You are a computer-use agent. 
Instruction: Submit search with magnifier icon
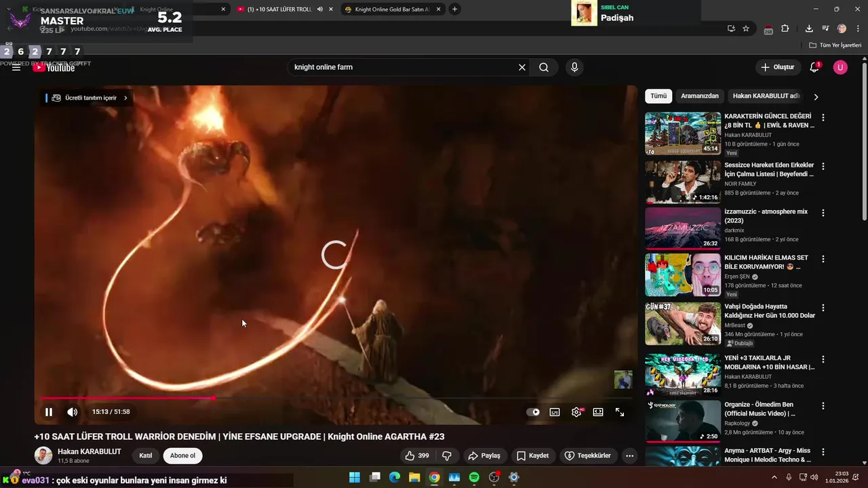point(544,67)
